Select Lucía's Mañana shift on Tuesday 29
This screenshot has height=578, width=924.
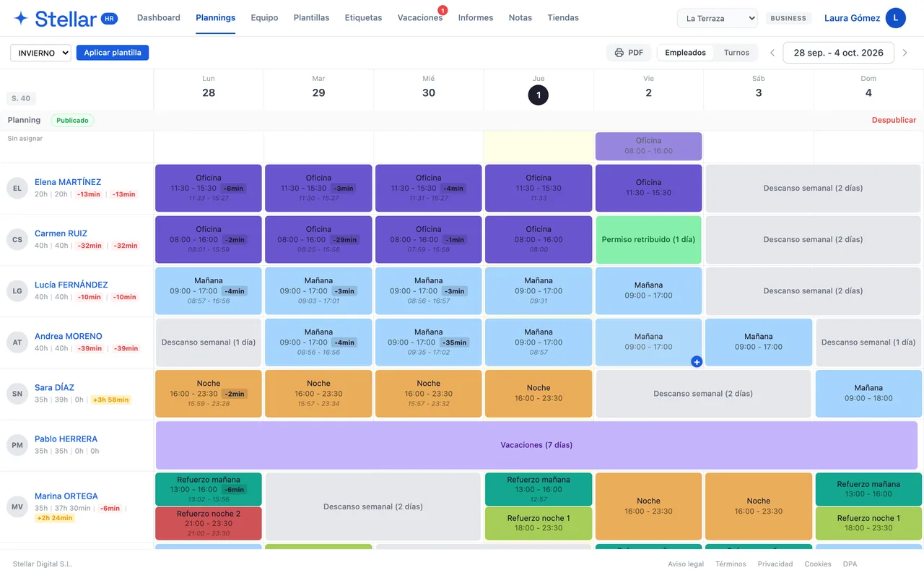click(318, 290)
